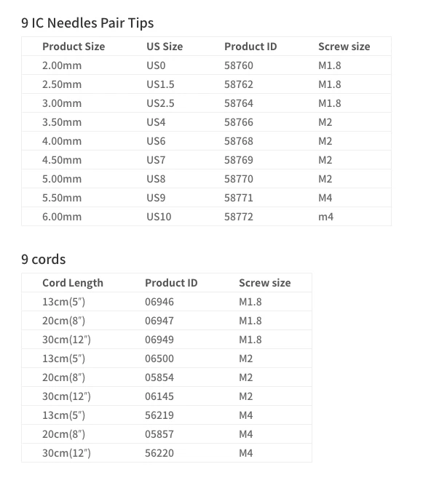
Task: Click the US8 size cell
Action: point(156,179)
